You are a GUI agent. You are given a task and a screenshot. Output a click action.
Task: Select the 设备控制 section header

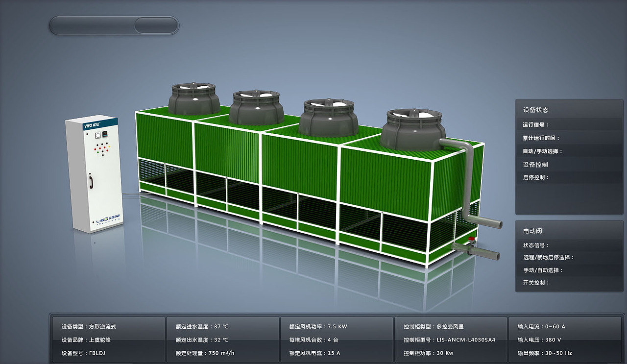pyautogui.click(x=535, y=165)
